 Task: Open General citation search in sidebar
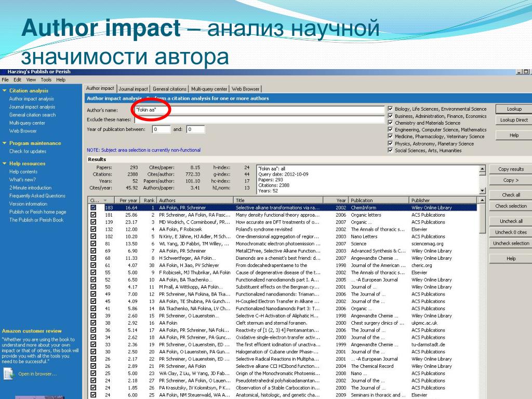pyautogui.click(x=33, y=115)
